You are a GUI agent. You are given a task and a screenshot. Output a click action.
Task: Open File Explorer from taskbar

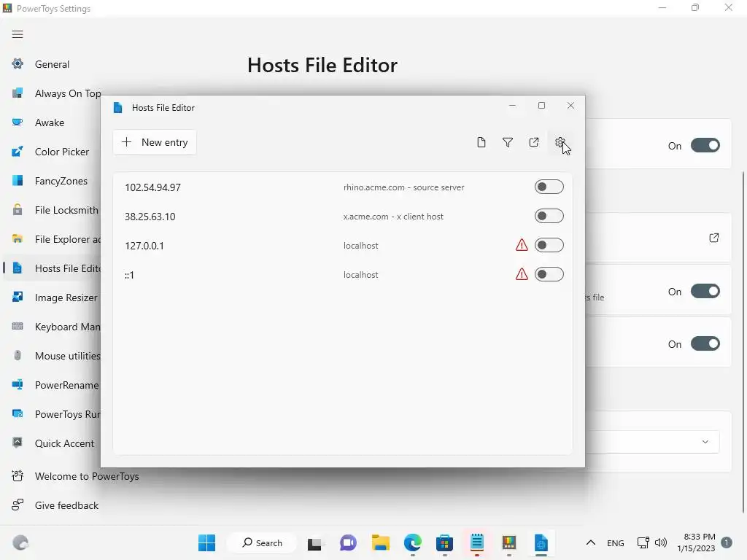coord(381,542)
